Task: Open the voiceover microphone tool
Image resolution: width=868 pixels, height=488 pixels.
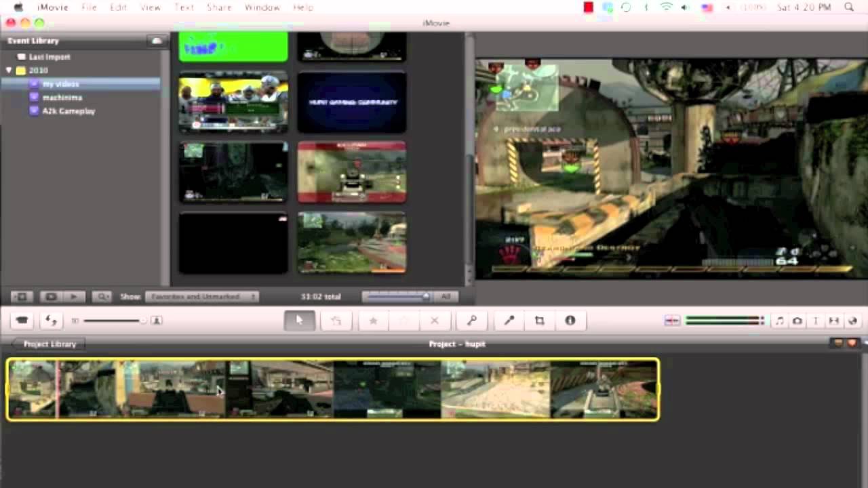Action: click(509, 321)
